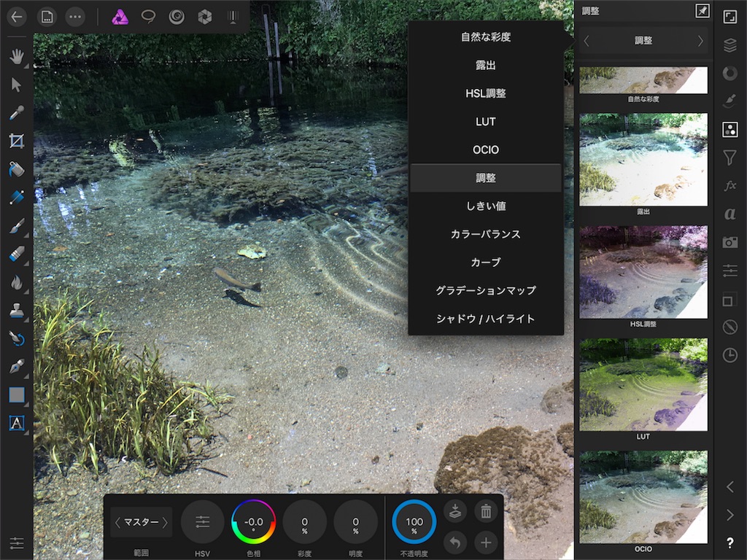Open the Navigator studio circle icon

click(729, 327)
